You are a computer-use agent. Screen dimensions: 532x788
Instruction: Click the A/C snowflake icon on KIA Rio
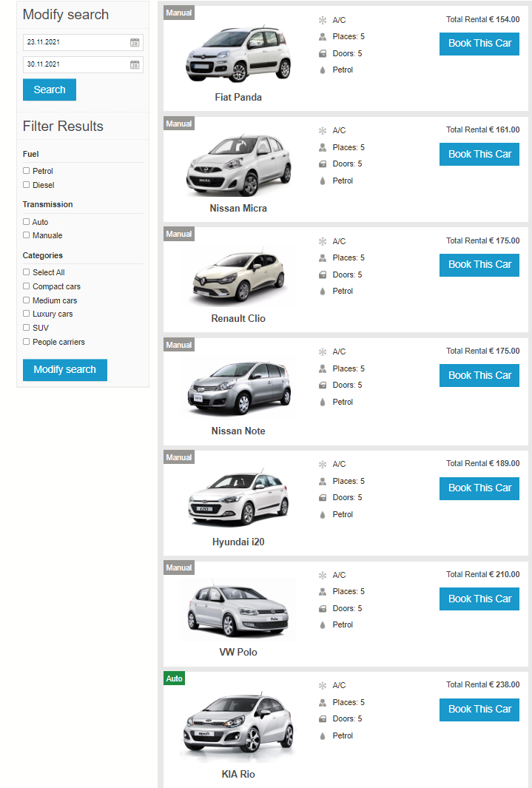point(323,685)
